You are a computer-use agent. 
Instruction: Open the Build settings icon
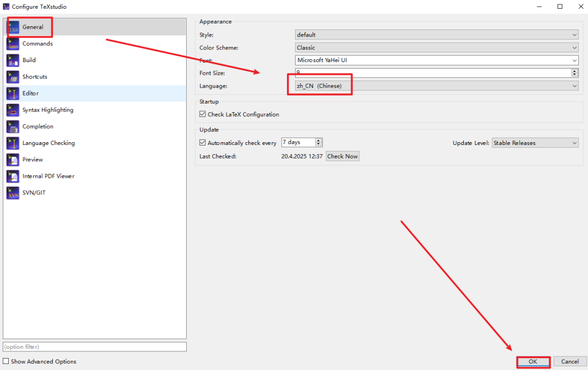13,60
